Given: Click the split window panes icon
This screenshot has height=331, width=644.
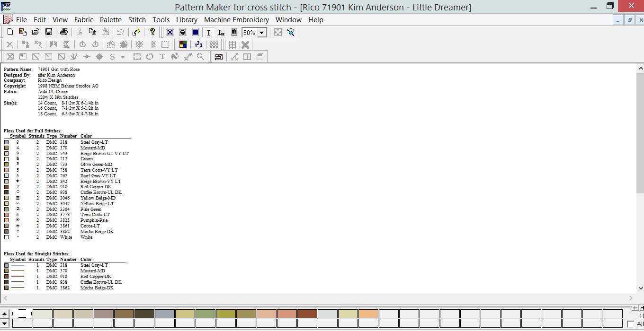Looking at the screenshot, I should (247, 57).
